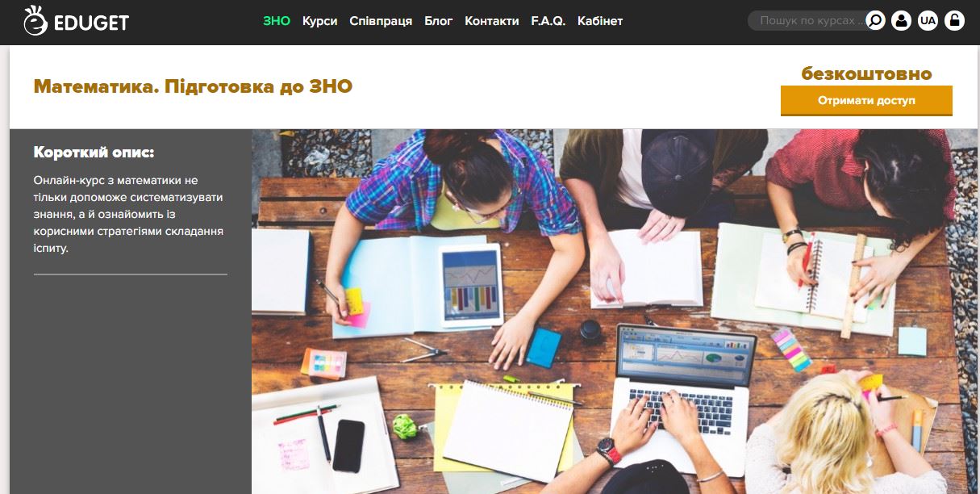Switch language with the UA icon
The image size is (980, 494).
(928, 21)
